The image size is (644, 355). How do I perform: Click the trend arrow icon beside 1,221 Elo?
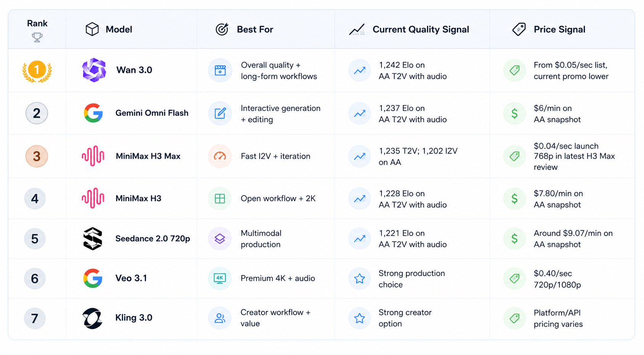(359, 239)
